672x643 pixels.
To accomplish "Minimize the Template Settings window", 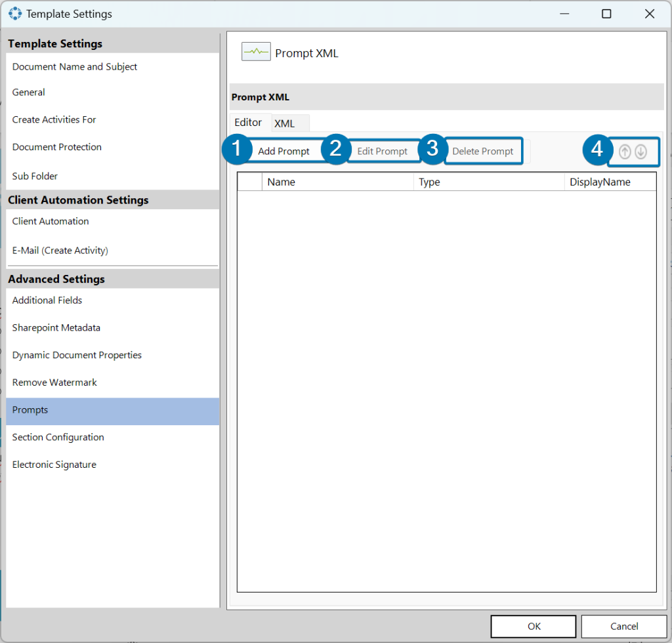I will [x=564, y=14].
